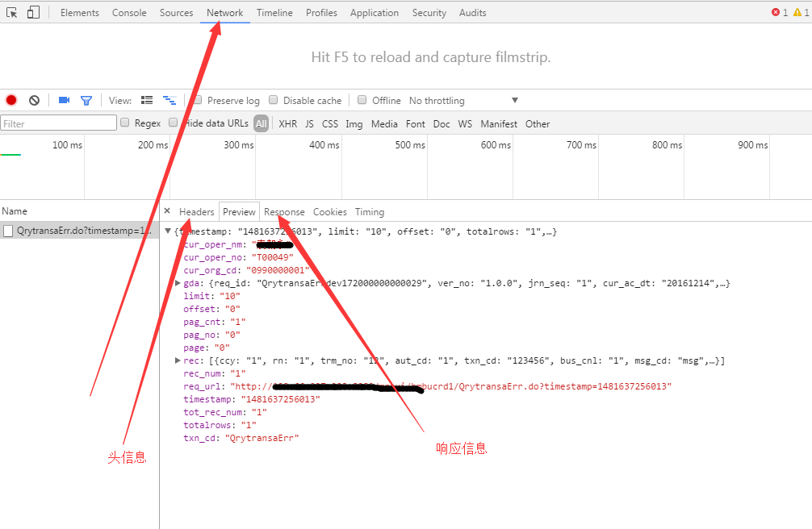Tick the Regex filter checkbox
The width and height of the screenshot is (812, 529).
125,123
